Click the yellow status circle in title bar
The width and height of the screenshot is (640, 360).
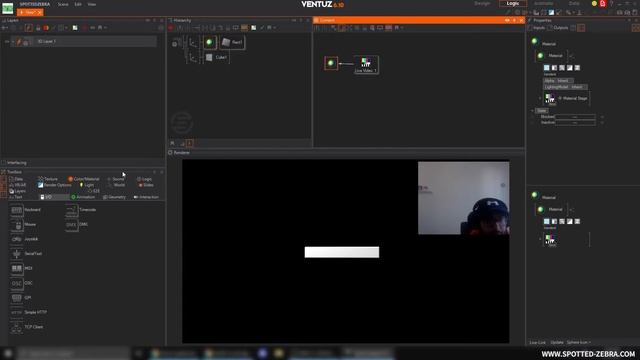(594, 4)
